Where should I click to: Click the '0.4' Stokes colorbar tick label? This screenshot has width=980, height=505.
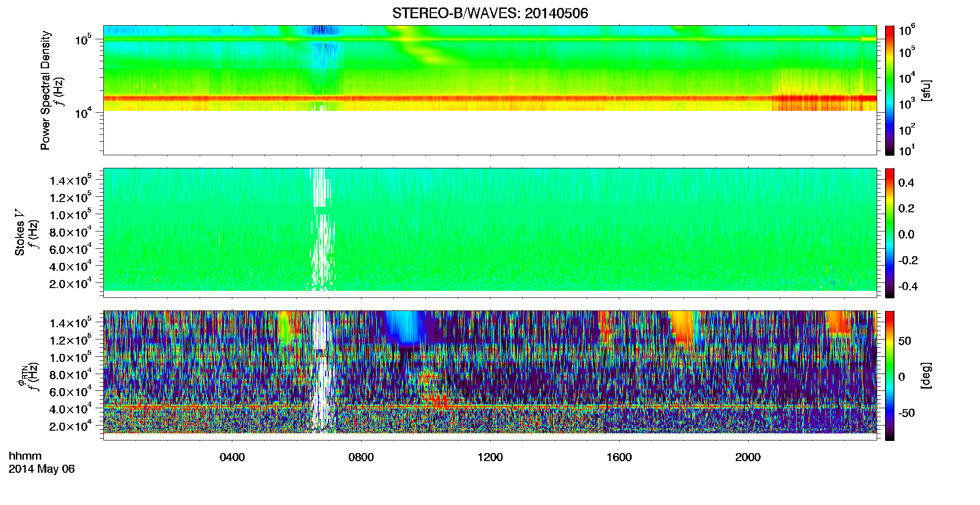pyautogui.click(x=906, y=183)
